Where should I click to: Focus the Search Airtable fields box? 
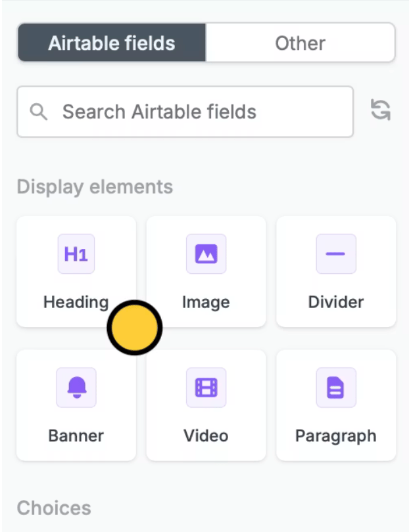[x=185, y=112]
